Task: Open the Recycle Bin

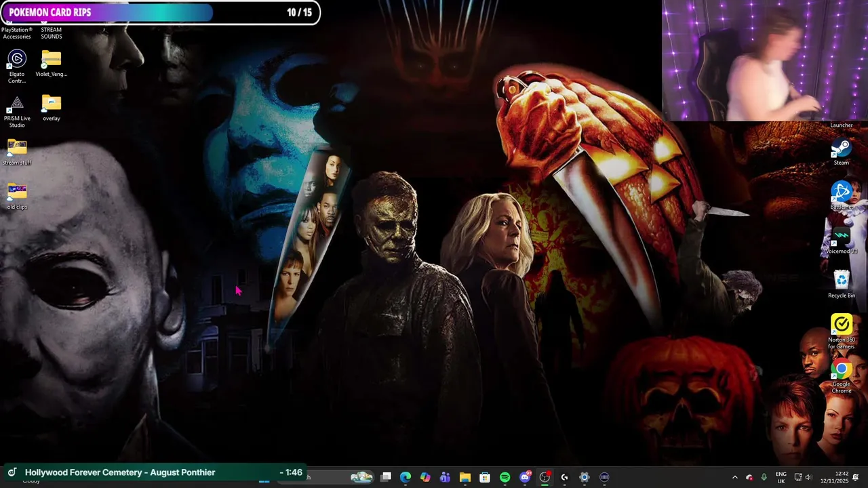Action: click(x=842, y=285)
